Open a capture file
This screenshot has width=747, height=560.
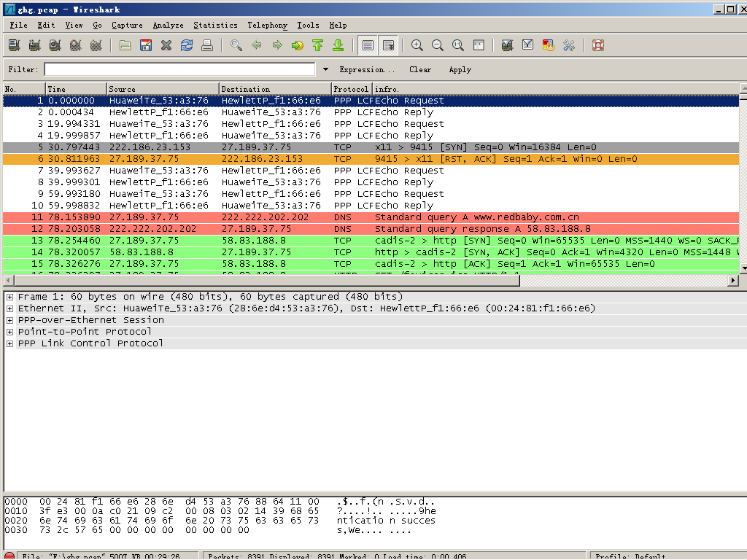125,45
